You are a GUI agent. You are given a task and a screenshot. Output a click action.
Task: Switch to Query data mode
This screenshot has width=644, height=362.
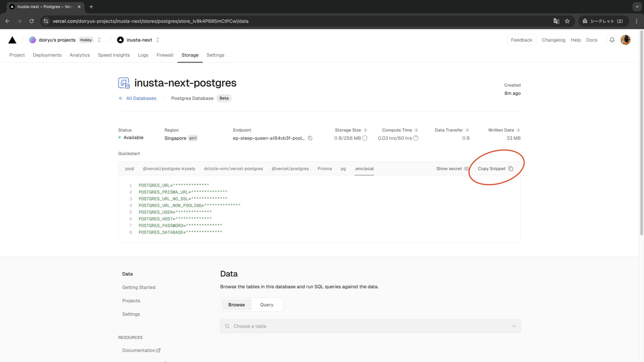tap(267, 305)
